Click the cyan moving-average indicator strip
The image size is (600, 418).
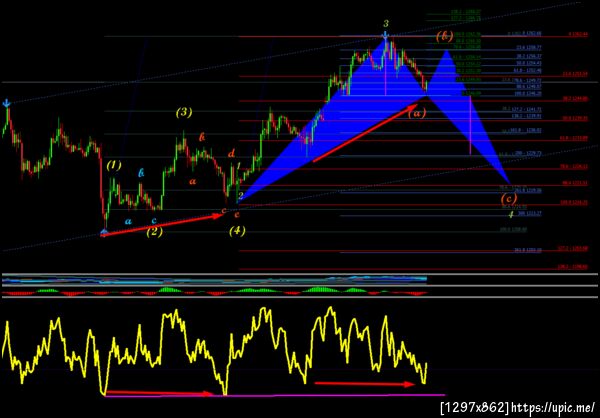[x=214, y=280]
